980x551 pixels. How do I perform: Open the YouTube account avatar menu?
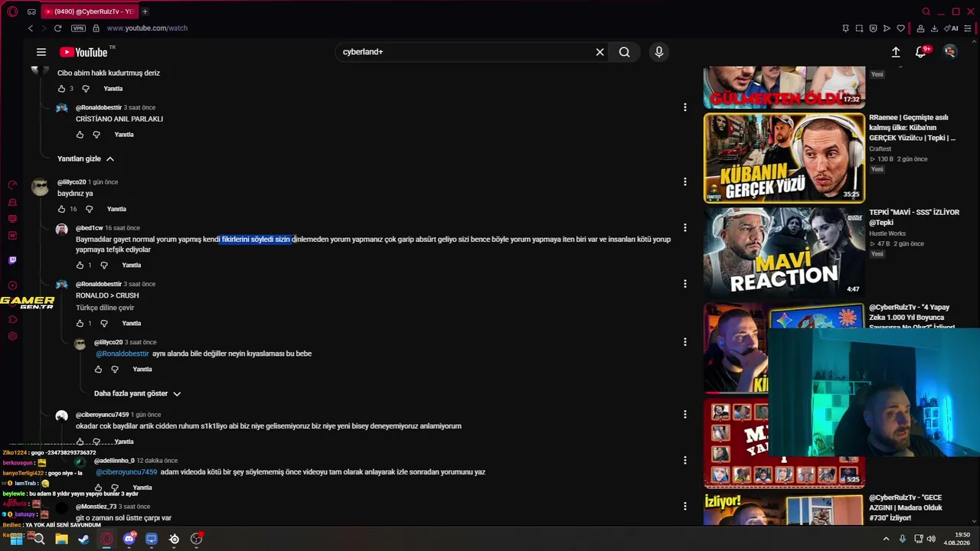(x=950, y=52)
